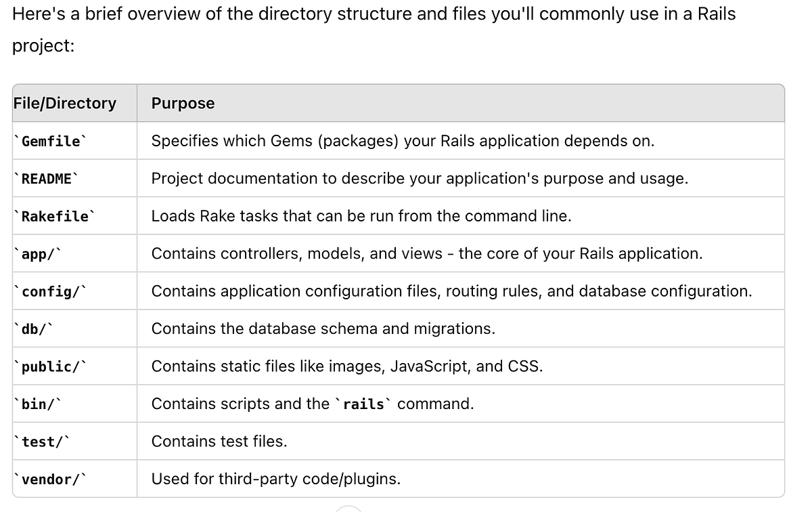
Task: Select the test/ directory cell
Action: click(x=42, y=442)
